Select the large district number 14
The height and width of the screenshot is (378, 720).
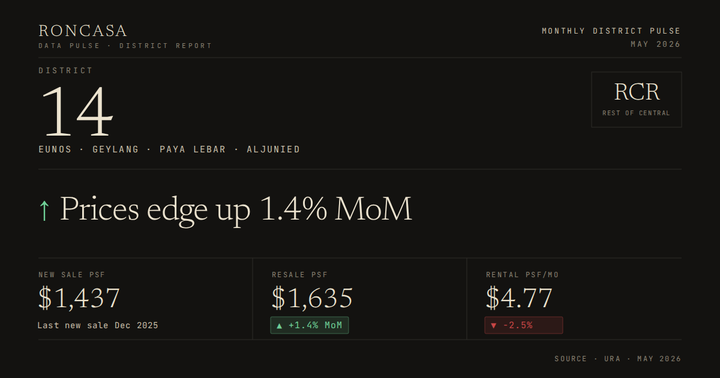click(77, 112)
